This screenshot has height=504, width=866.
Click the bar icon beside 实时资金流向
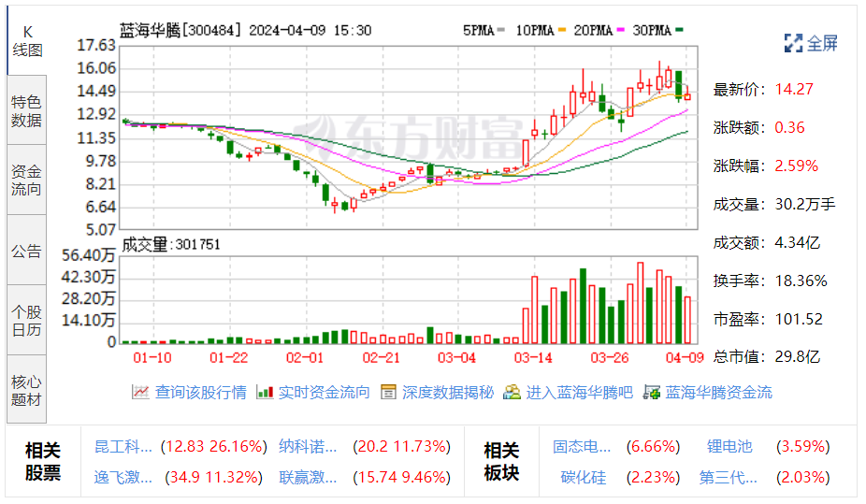pyautogui.click(x=265, y=393)
